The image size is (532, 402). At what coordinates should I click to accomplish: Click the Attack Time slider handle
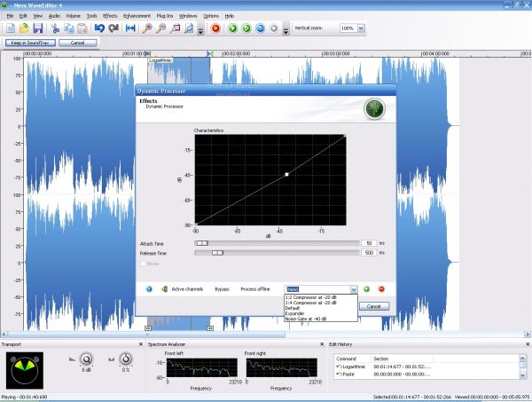click(202, 242)
